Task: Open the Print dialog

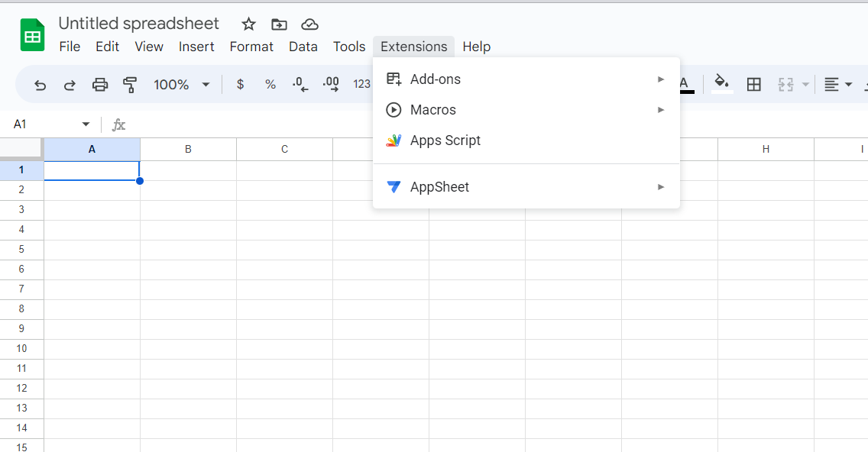Action: [x=100, y=84]
